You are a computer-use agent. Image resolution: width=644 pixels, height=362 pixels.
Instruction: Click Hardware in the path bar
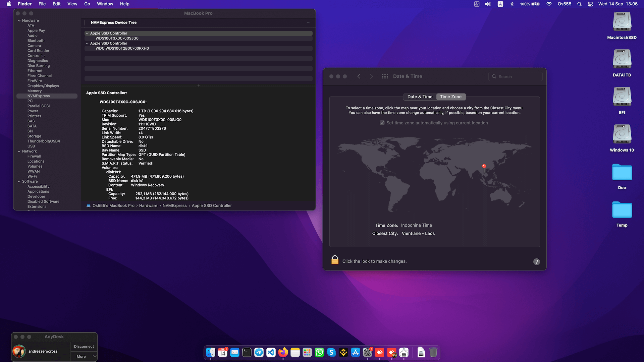coord(148,205)
